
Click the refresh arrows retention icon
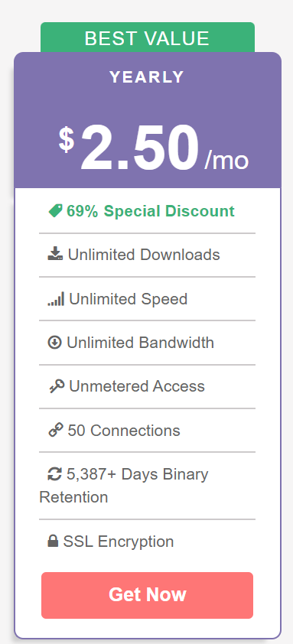(x=54, y=474)
